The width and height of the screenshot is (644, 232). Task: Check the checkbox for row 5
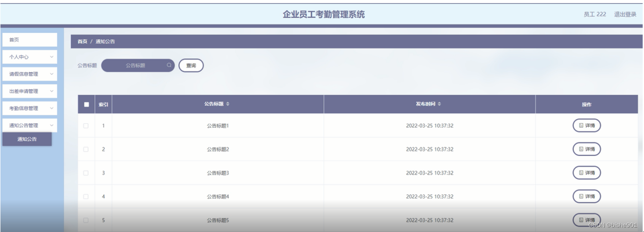click(x=86, y=220)
